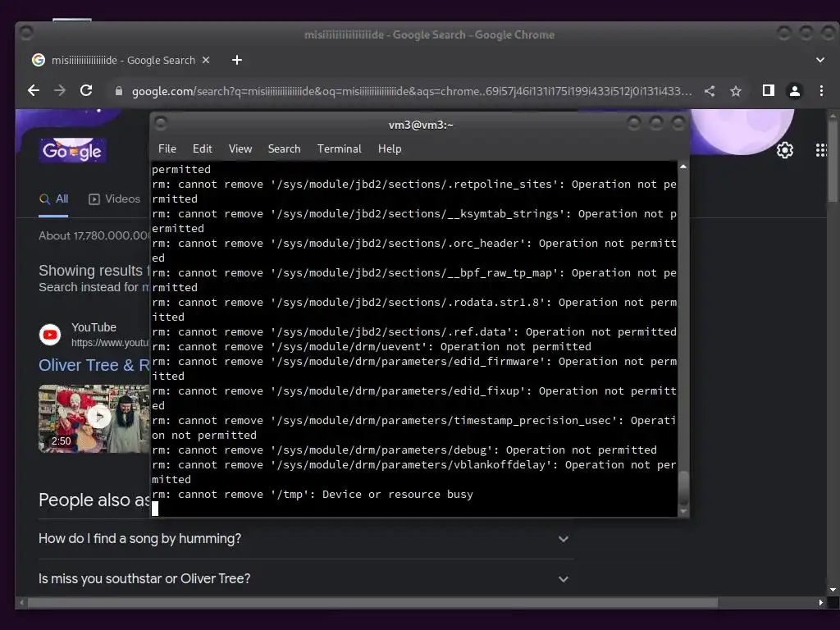840x630 pixels.
Task: Click the YouTube favicon in the result
Action: 50,335
